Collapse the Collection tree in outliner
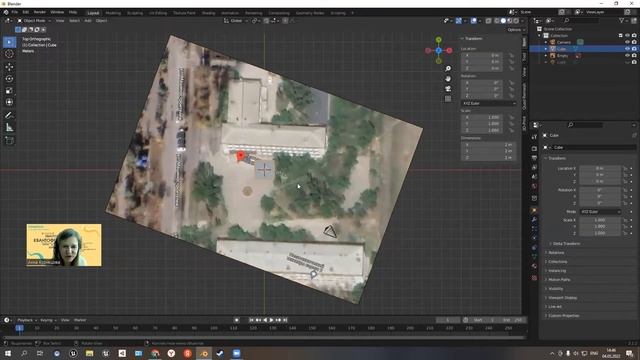Image resolution: width=640 pixels, height=360 pixels. coord(540,36)
